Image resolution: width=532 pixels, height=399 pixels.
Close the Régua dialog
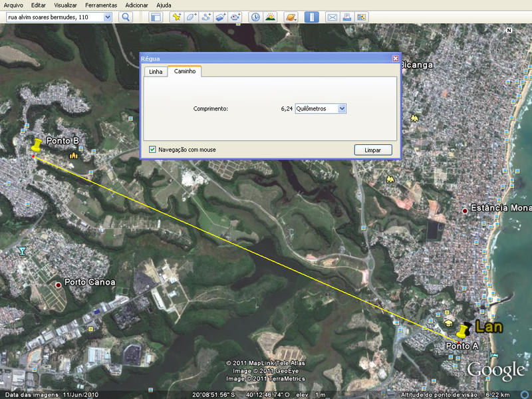395,59
